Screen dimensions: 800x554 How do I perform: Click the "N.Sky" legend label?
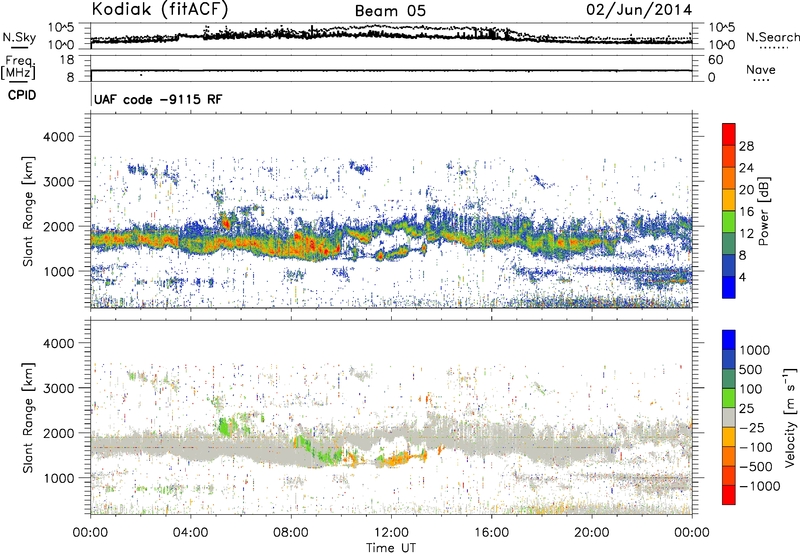pos(19,37)
